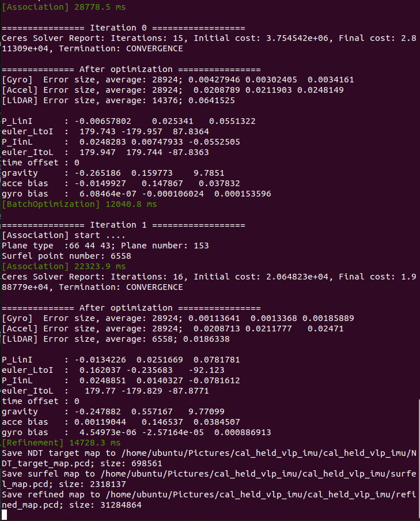Click the first [Gyro] Error size line
Viewport: 420px width, 521px height.
click(178, 80)
